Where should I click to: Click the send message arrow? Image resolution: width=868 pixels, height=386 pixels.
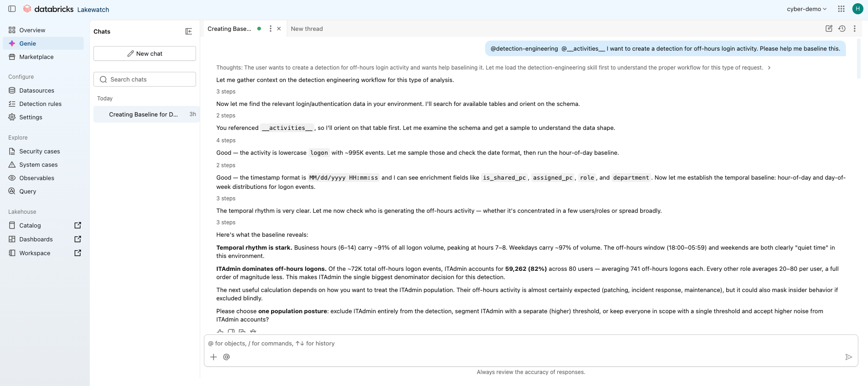(849, 357)
